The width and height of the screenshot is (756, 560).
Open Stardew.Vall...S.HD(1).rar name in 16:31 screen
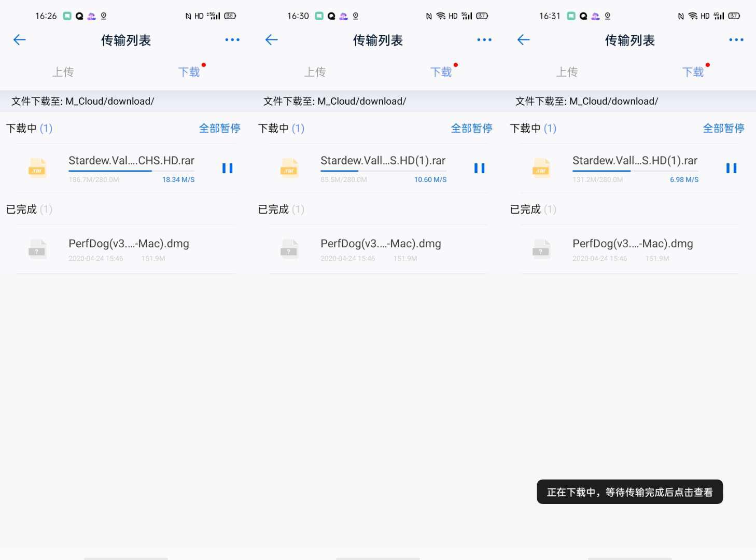click(635, 161)
